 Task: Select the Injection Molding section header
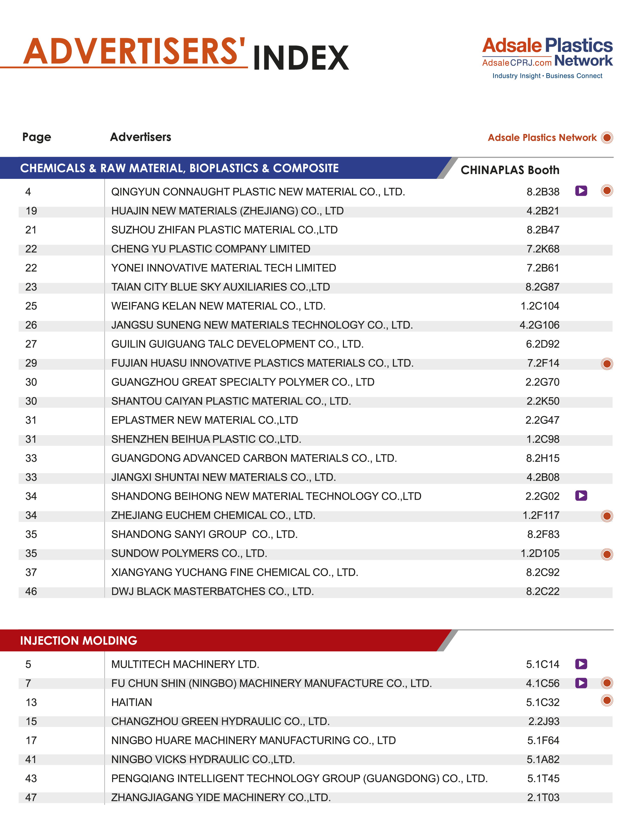click(x=79, y=640)
